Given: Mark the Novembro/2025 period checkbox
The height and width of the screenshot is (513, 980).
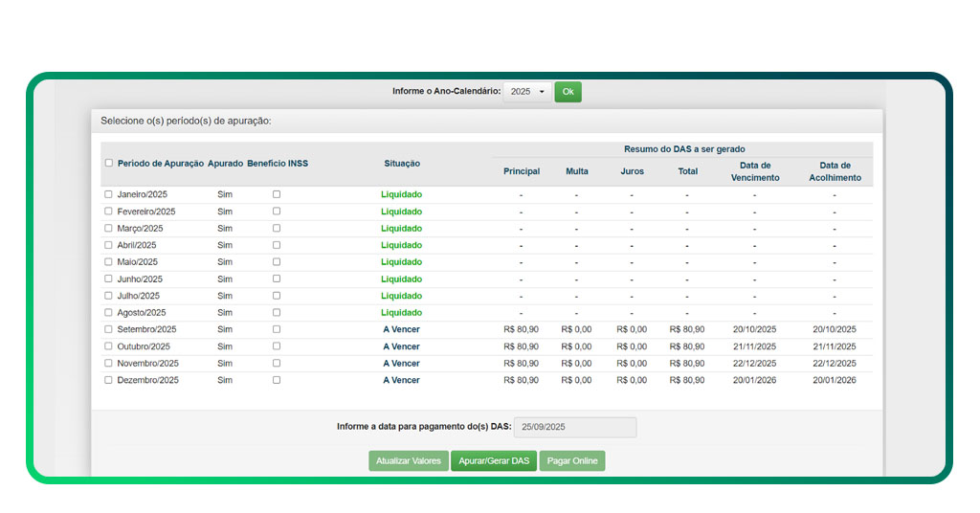Looking at the screenshot, I should (108, 363).
